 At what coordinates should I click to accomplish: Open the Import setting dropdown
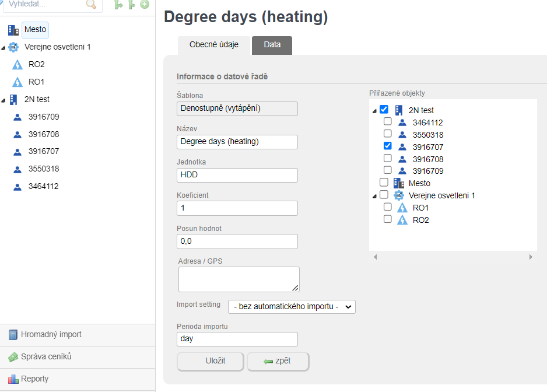point(292,307)
